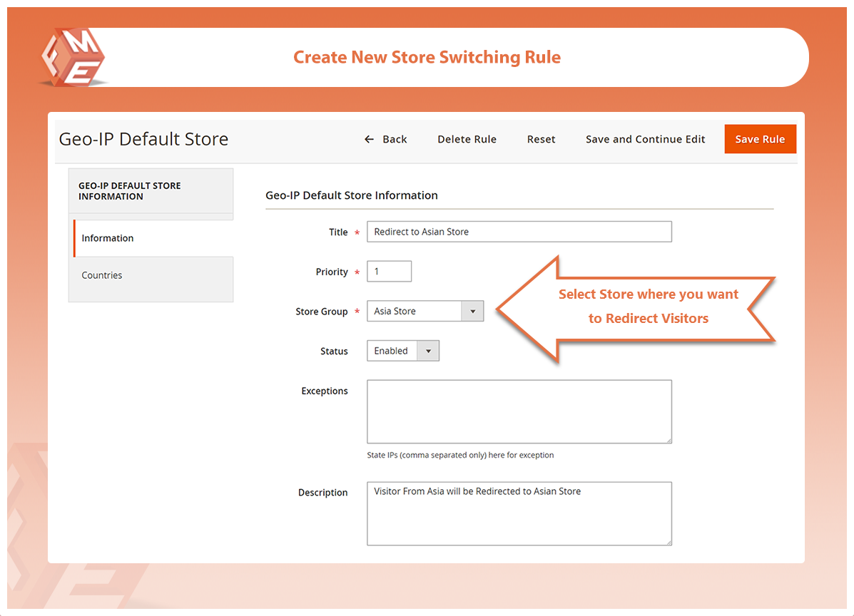Focus the Title input field
The width and height of the screenshot is (854, 616).
[519, 232]
